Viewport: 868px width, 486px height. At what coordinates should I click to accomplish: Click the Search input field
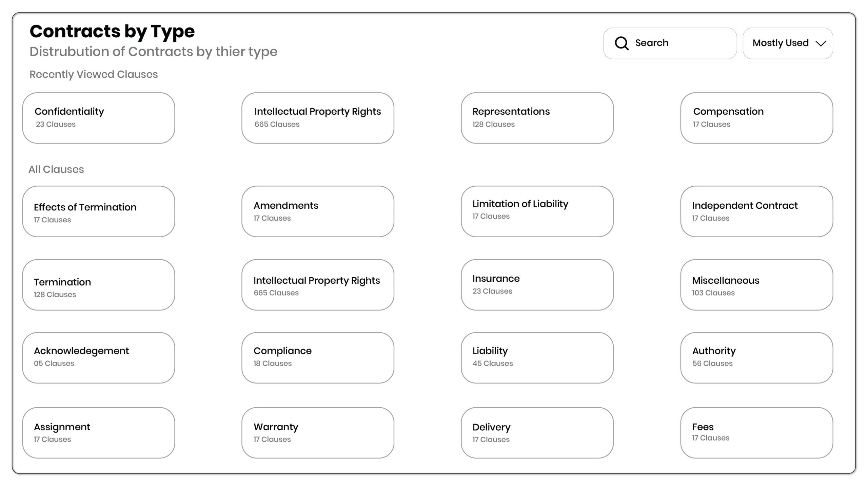click(x=682, y=43)
